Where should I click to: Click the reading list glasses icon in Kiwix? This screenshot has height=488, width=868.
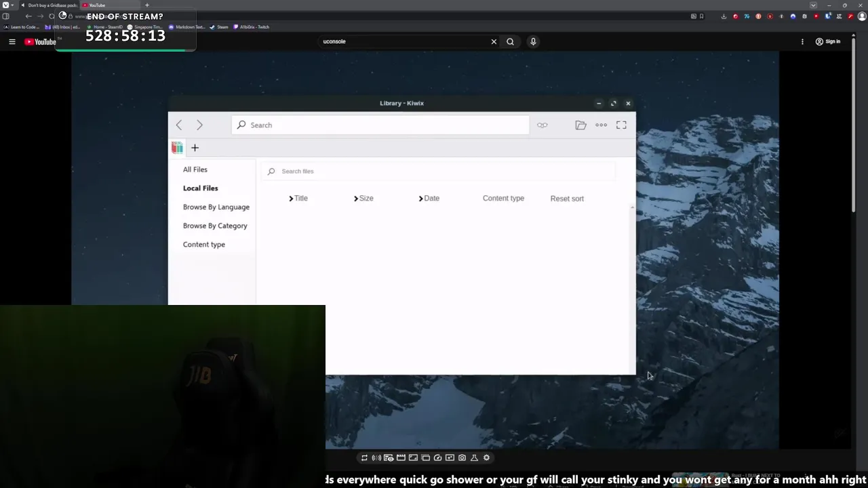542,125
